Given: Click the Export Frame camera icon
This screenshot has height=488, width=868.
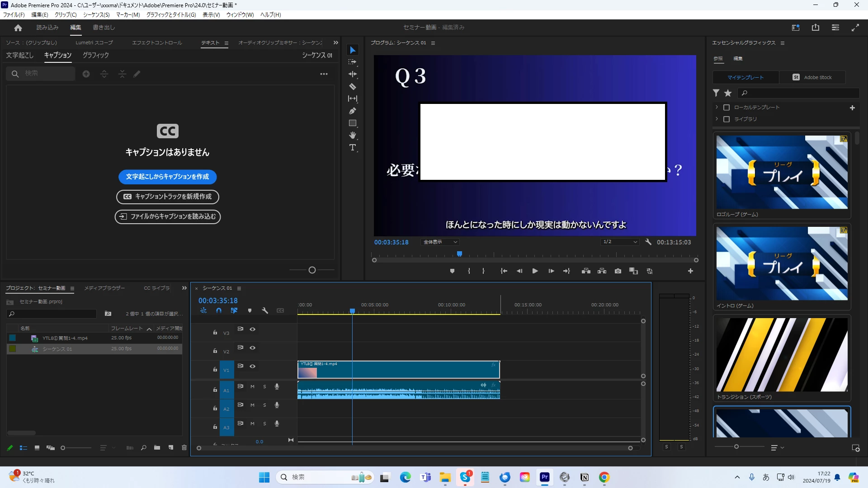Looking at the screenshot, I should pyautogui.click(x=618, y=271).
